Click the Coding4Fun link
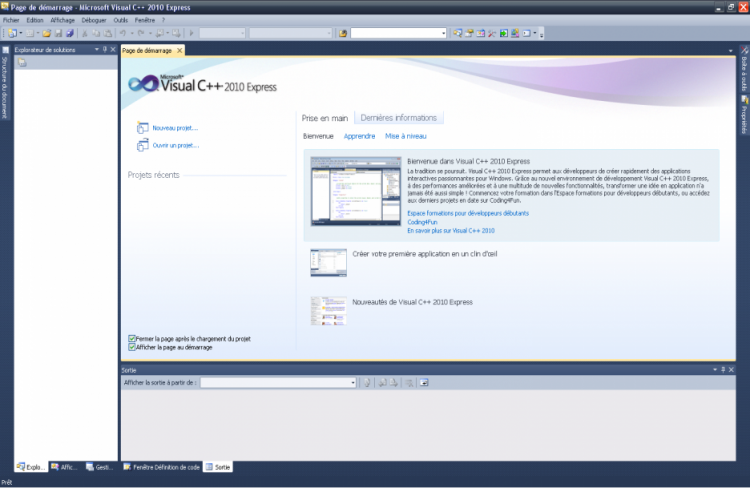 point(422,222)
